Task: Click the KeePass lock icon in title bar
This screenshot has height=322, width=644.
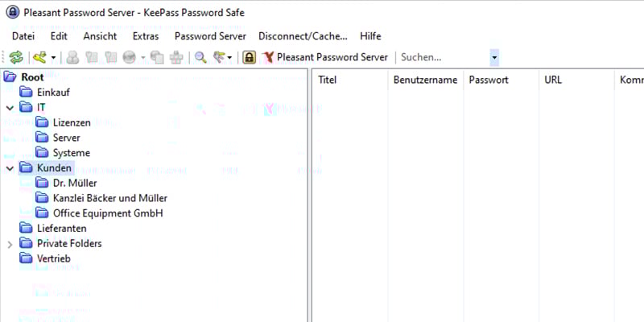Action: [13, 12]
